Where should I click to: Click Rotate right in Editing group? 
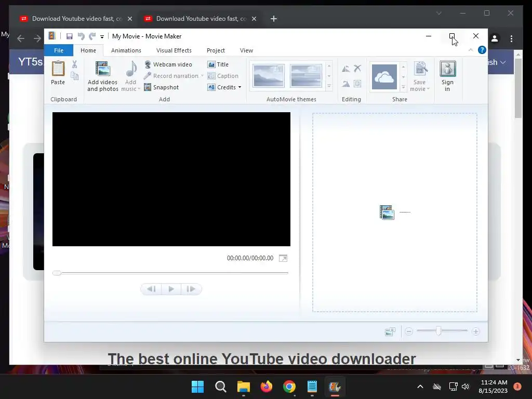tap(345, 84)
